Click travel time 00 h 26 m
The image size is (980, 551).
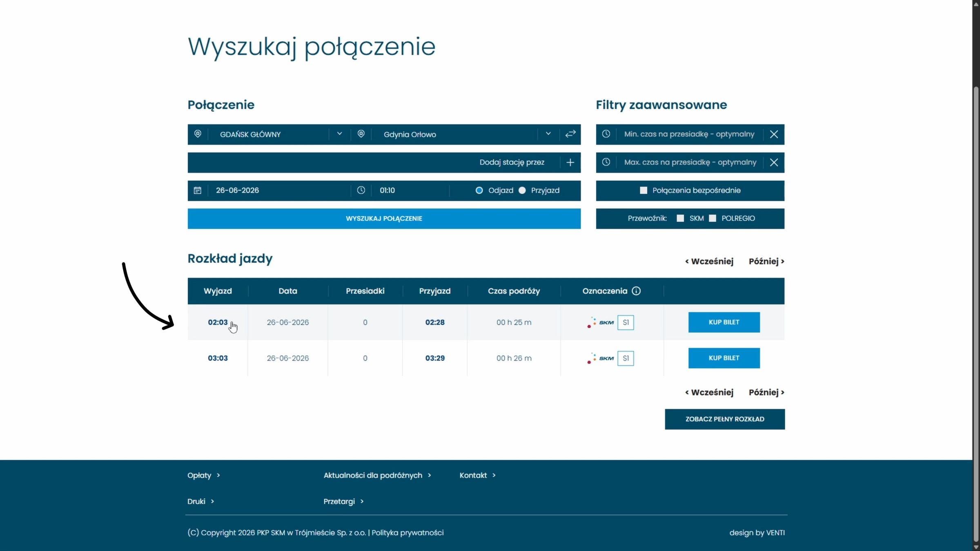(x=514, y=358)
